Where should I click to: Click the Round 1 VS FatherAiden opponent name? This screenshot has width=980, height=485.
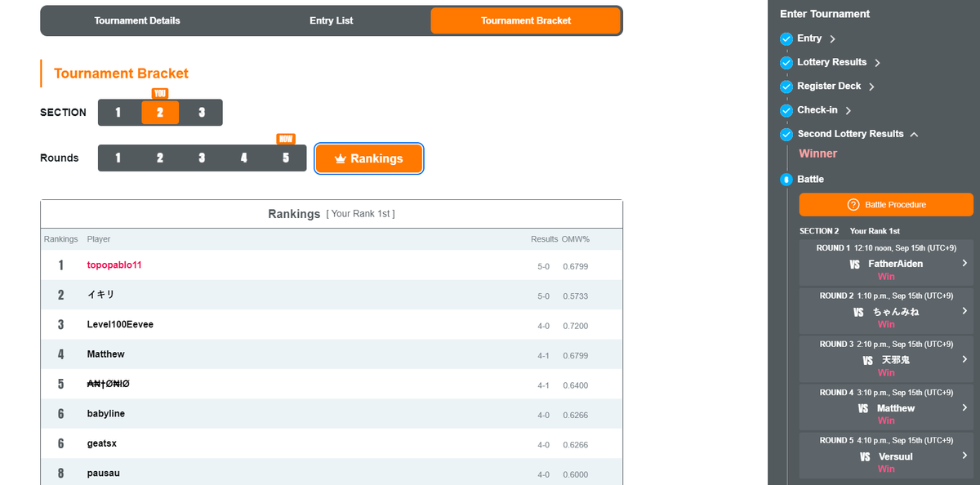pyautogui.click(x=896, y=264)
